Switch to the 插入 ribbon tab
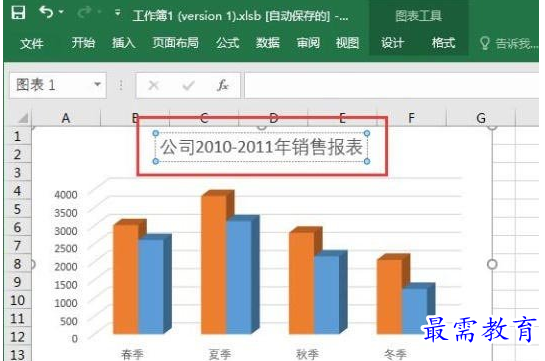 point(123,43)
